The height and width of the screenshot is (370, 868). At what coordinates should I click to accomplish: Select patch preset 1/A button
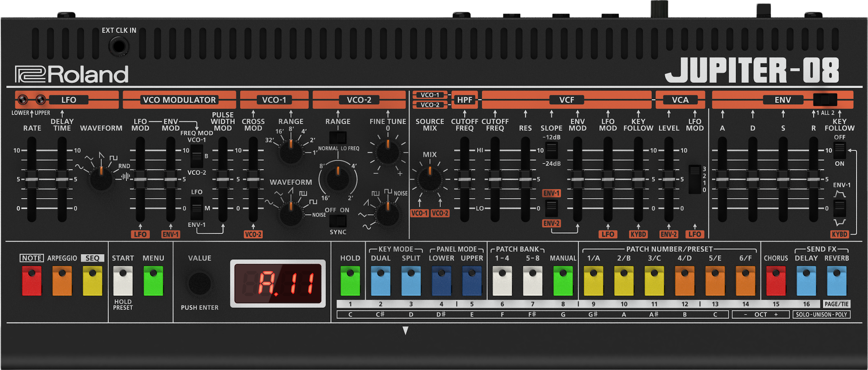[593, 281]
